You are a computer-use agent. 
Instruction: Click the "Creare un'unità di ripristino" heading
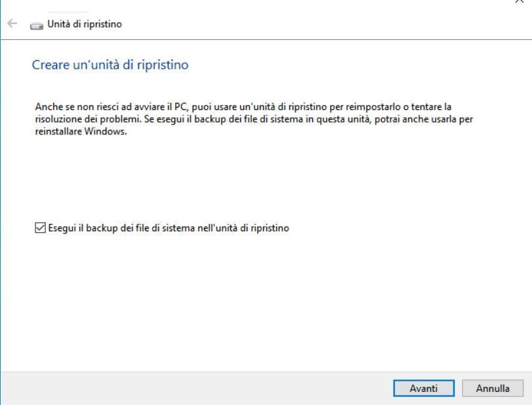[110, 65]
